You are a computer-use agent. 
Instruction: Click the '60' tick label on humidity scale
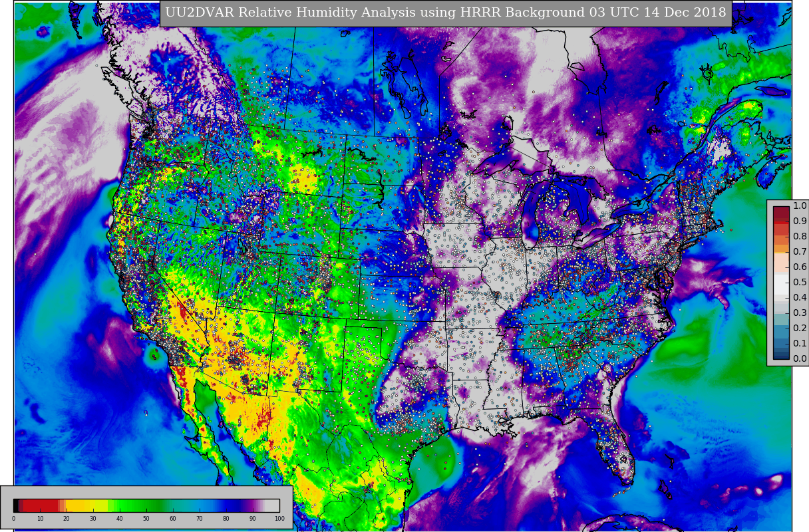click(x=173, y=519)
